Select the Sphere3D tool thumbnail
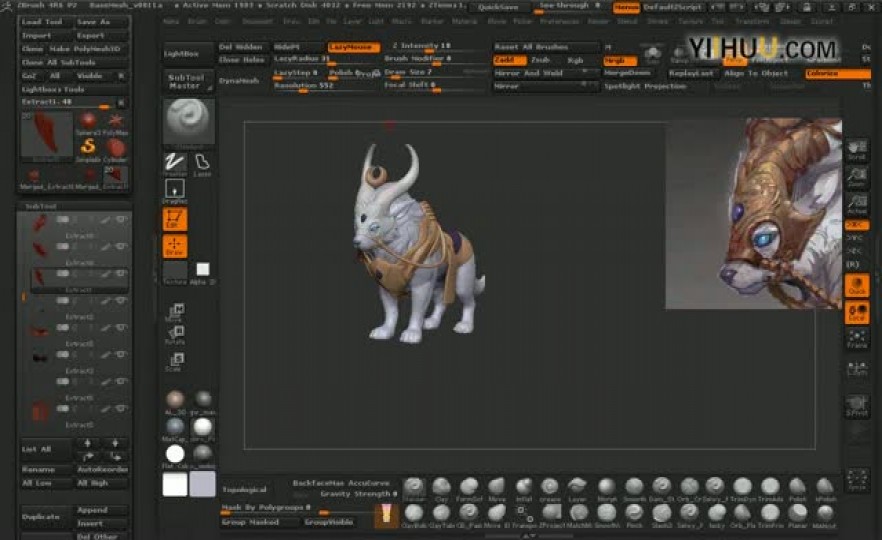This screenshot has width=882, height=540. (88, 123)
